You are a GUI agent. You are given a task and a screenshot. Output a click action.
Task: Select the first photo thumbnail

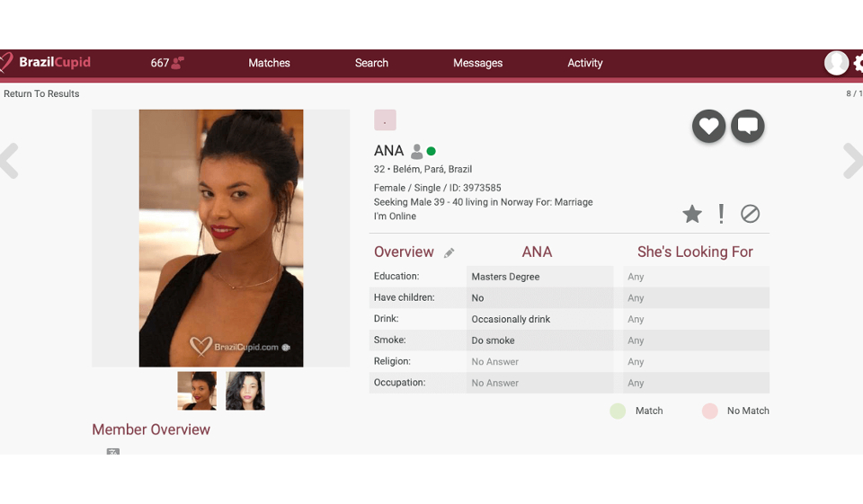click(197, 391)
